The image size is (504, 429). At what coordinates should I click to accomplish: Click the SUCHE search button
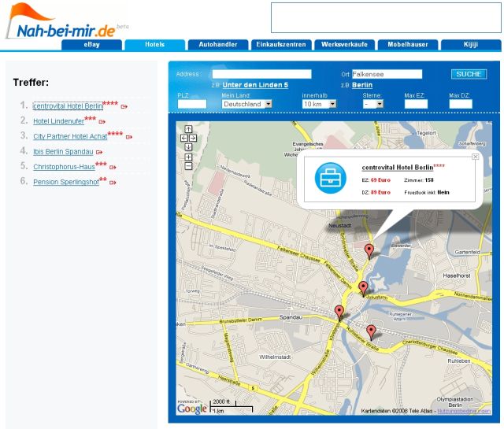[x=469, y=74]
